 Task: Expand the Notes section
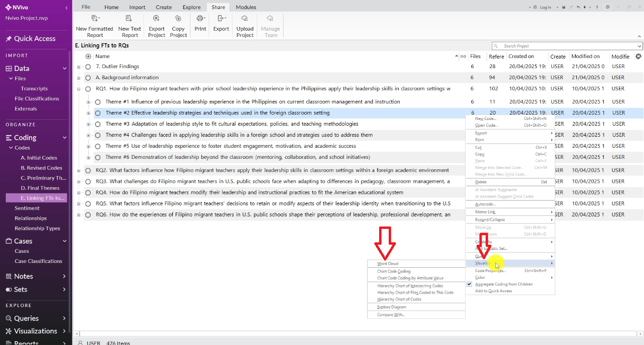point(64,276)
